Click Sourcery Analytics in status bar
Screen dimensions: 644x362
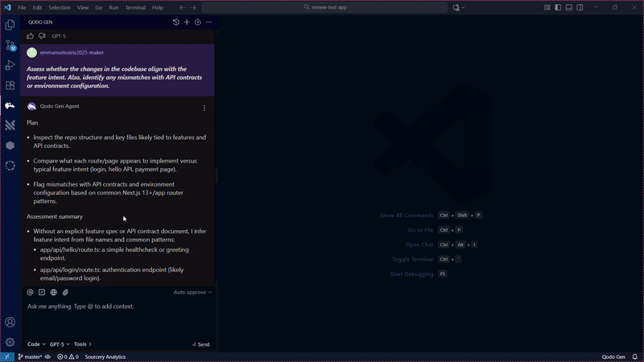click(x=105, y=356)
